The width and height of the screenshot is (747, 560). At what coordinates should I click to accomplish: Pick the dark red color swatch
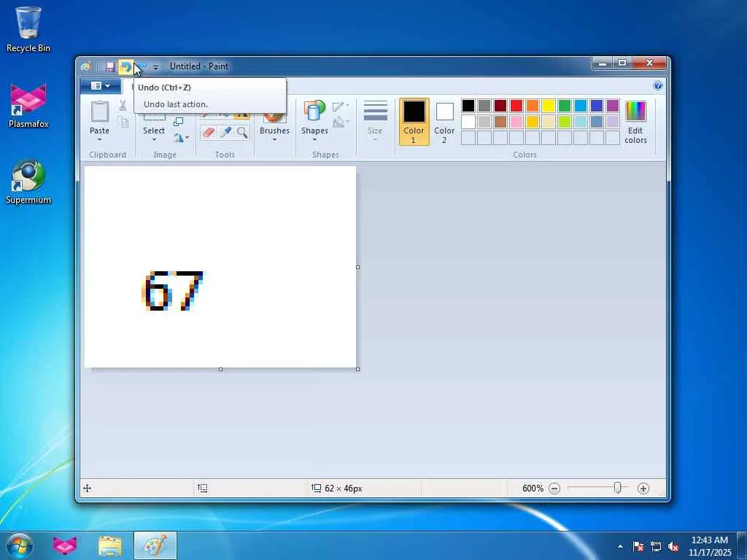coord(500,105)
